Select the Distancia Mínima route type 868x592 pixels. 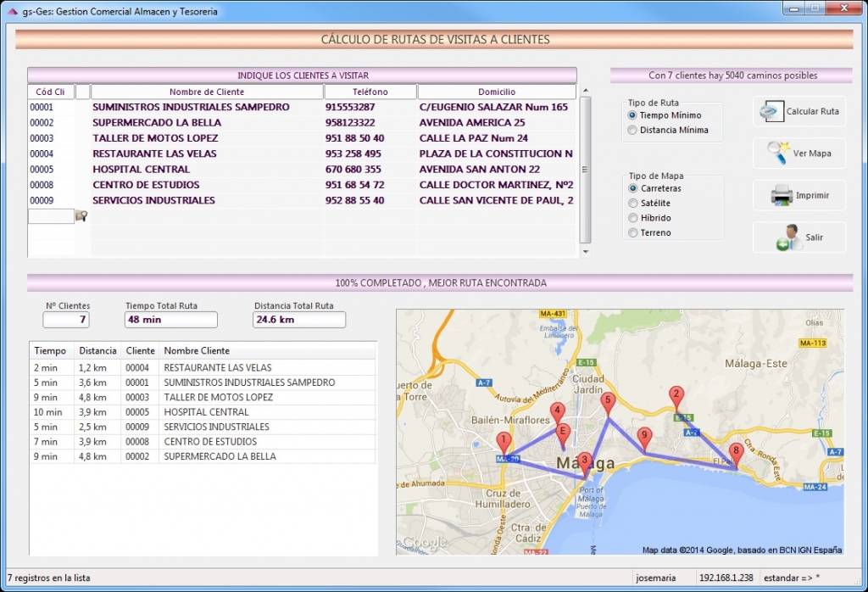click(632, 131)
